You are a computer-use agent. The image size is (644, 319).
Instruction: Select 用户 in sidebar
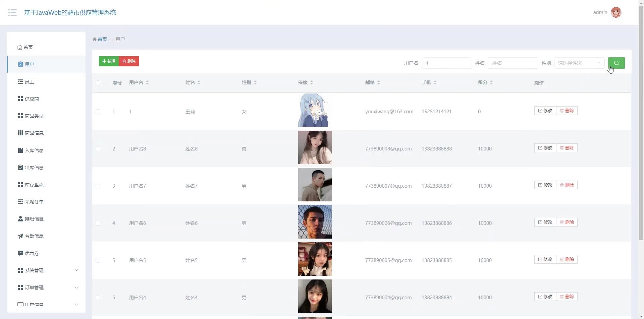click(46, 64)
